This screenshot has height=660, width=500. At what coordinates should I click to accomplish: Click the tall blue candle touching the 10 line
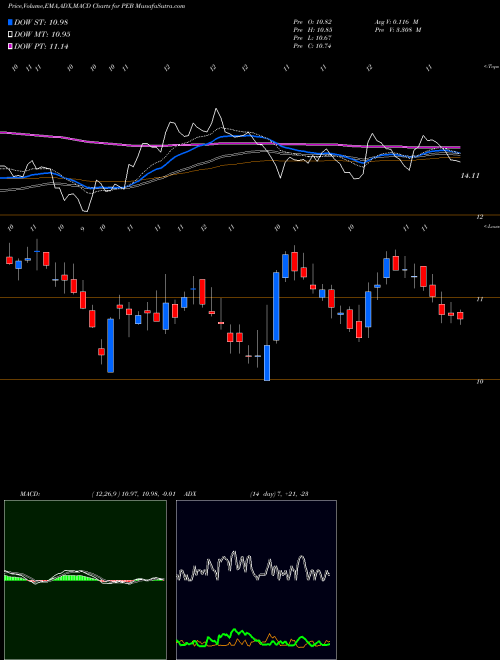pos(267,363)
